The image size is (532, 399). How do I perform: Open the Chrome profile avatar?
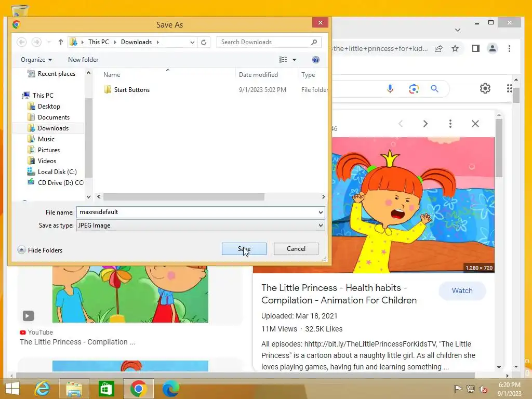493,48
